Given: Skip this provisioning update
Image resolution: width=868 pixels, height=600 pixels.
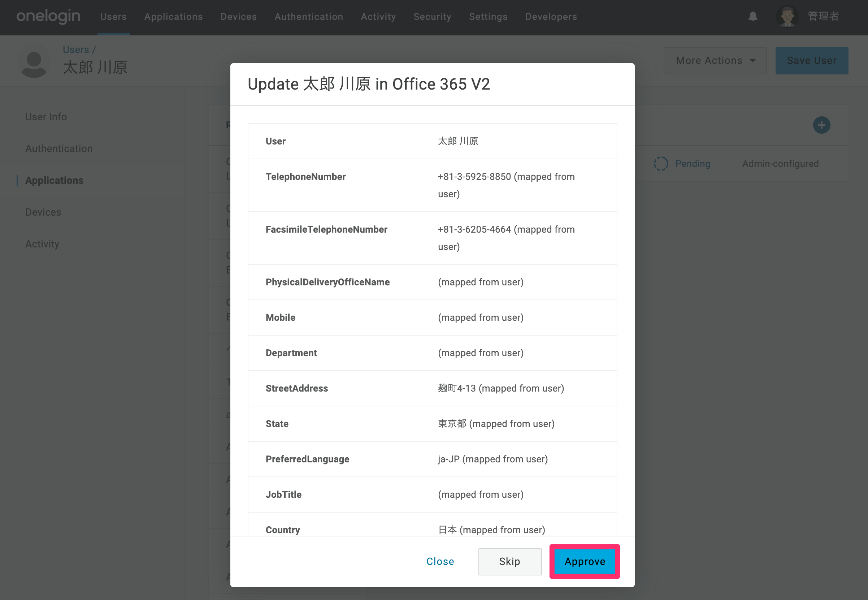Looking at the screenshot, I should click(x=509, y=561).
